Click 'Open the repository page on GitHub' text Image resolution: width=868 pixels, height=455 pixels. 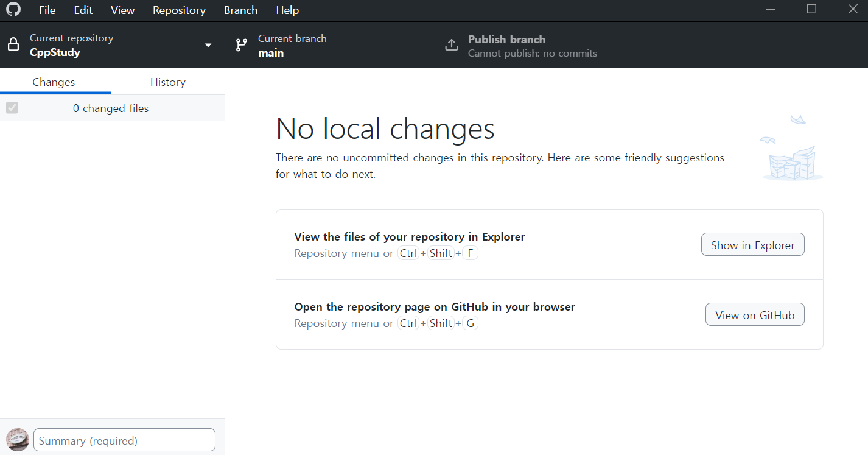point(435,307)
